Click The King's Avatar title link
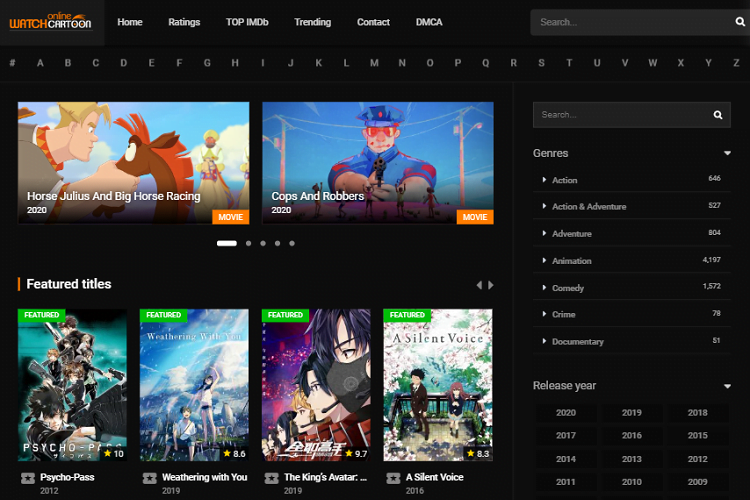This screenshot has height=500, width=750. pos(326,477)
